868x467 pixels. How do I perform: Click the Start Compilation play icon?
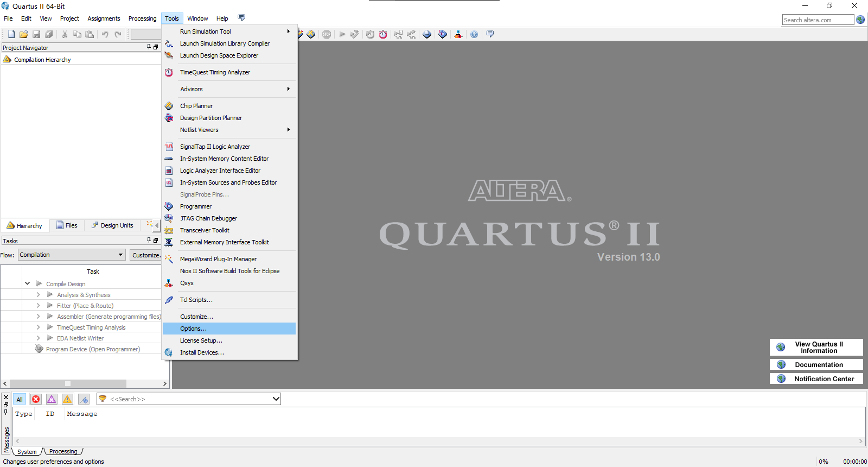342,34
